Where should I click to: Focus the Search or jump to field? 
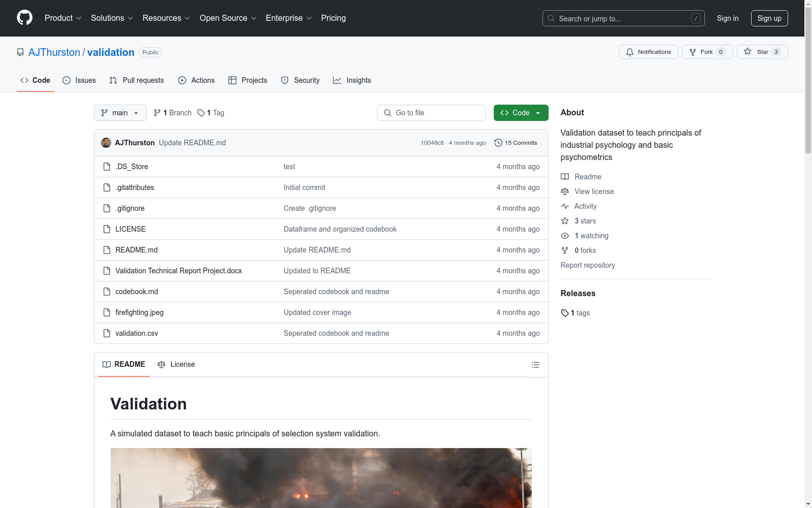pyautogui.click(x=624, y=18)
